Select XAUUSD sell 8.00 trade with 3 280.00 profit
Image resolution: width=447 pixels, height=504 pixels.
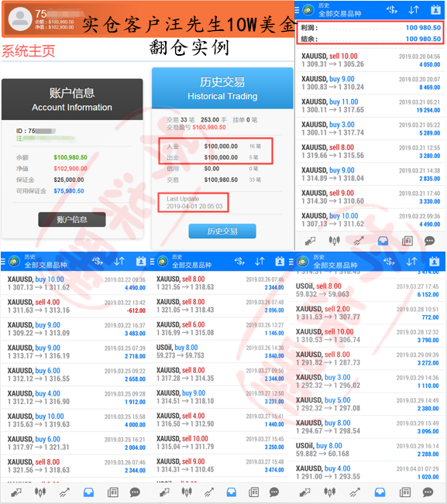pos(370,152)
